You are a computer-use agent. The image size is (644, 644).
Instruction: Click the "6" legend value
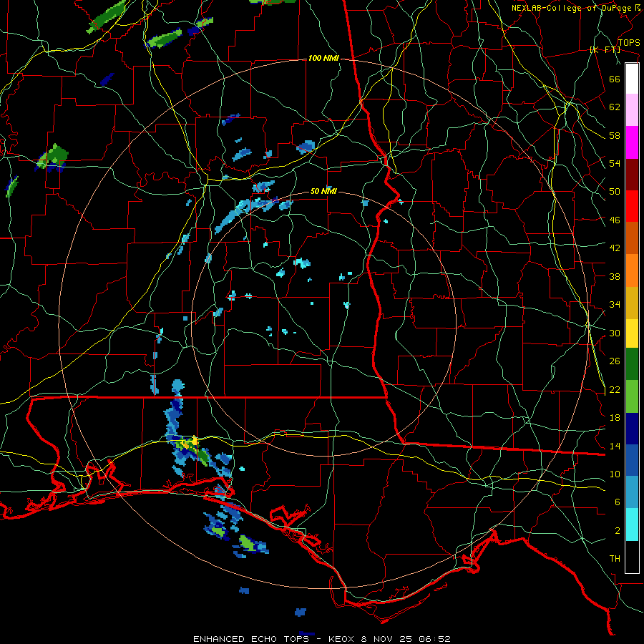[x=617, y=502]
